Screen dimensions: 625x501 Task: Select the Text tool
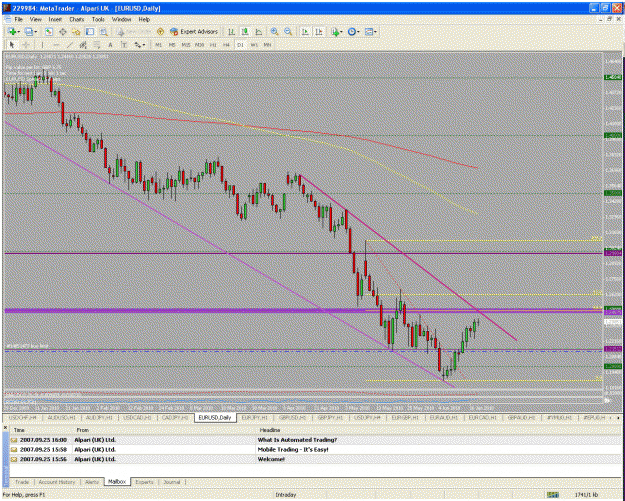pyautogui.click(x=110, y=45)
